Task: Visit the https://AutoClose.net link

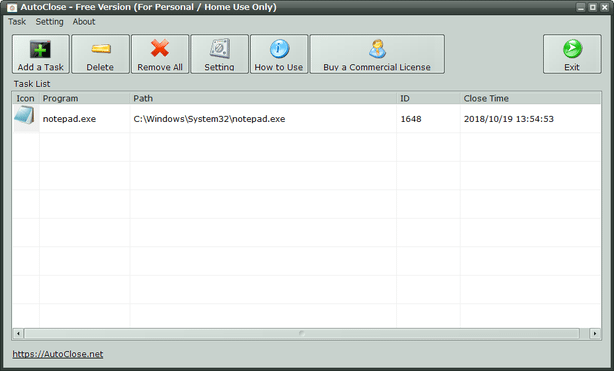Action: pyautogui.click(x=58, y=354)
